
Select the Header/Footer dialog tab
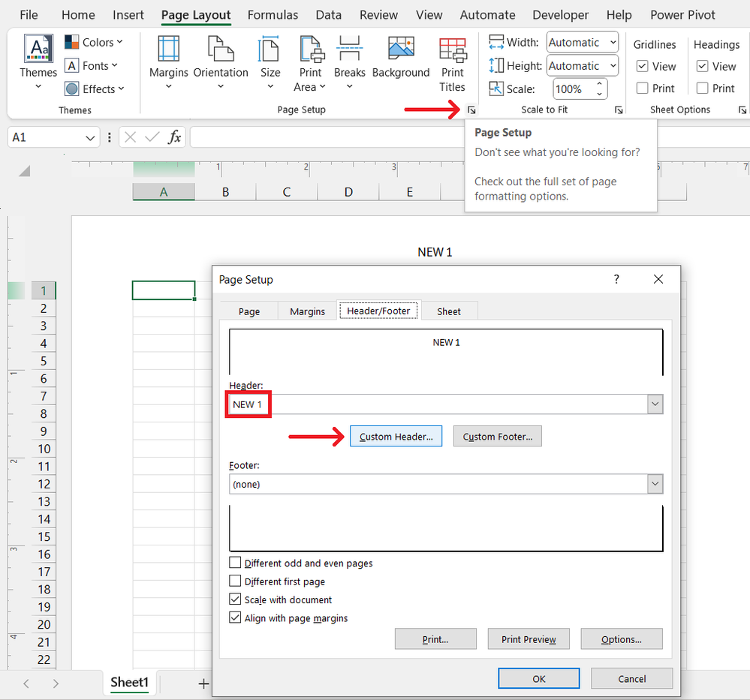378,311
